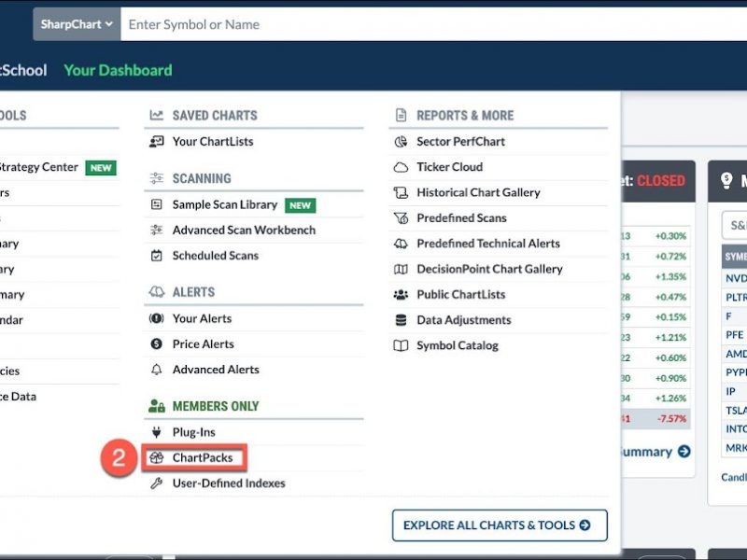
Task: Click the DecisionPoint Chart Gallery map icon
Action: [401, 269]
